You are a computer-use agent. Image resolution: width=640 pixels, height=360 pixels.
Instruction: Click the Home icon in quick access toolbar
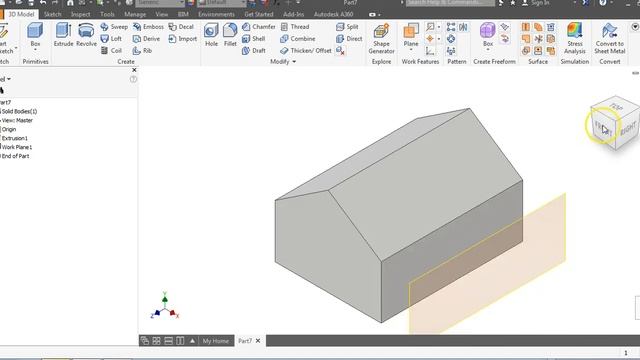[x=70, y=3]
